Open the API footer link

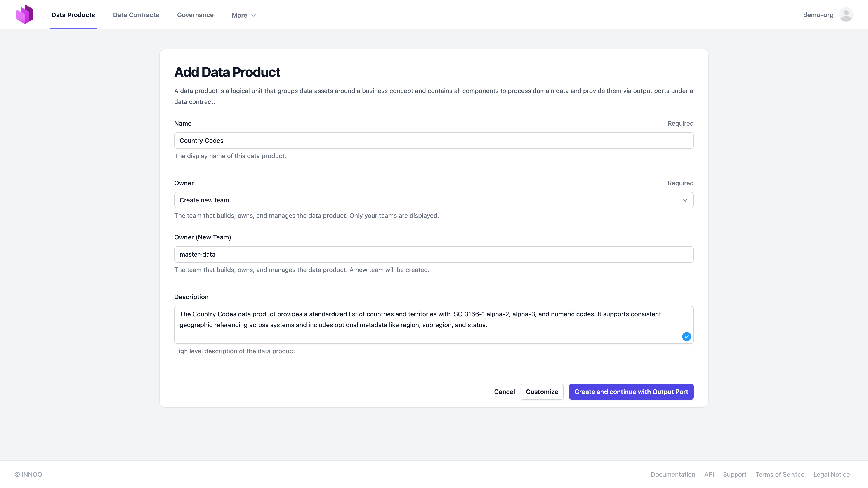tap(709, 474)
